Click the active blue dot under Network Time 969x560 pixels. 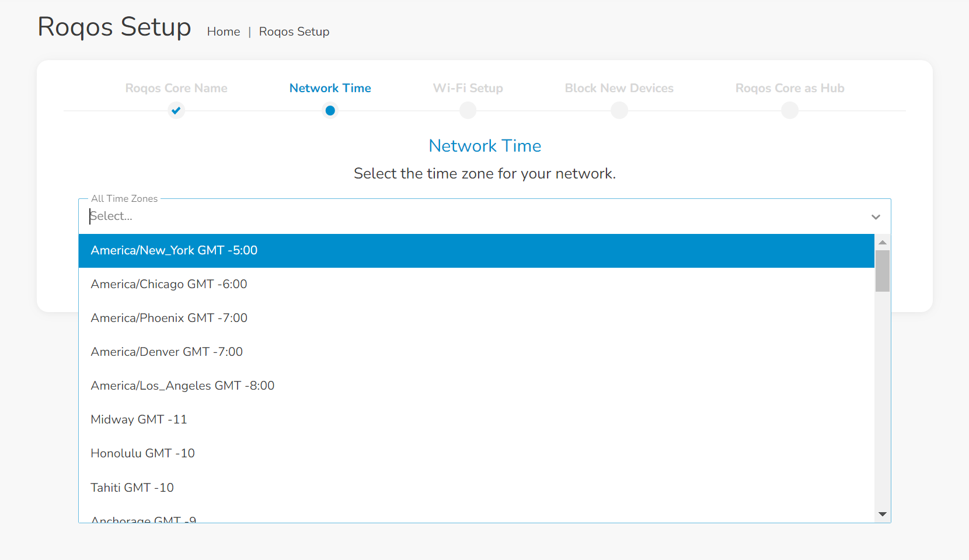coord(330,110)
